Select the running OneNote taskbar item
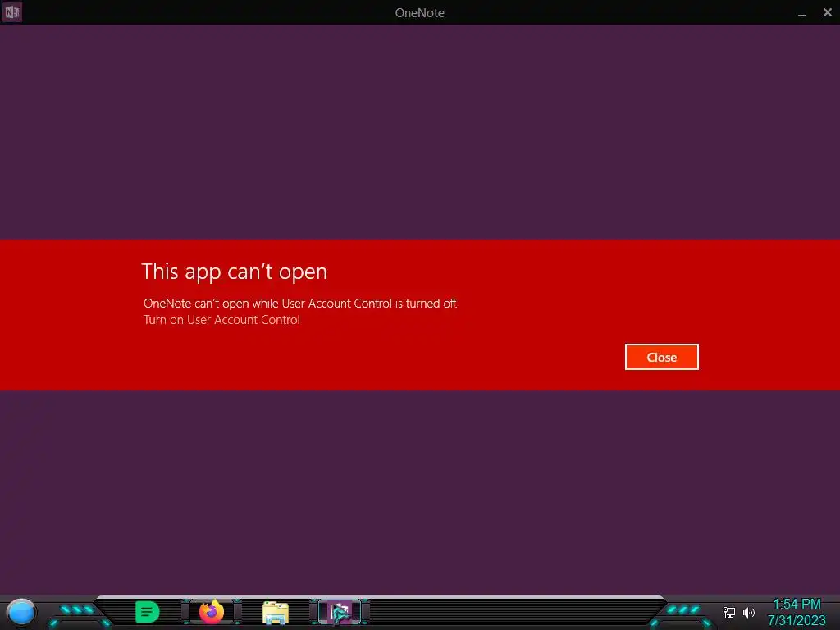This screenshot has width=840, height=630. (x=340, y=612)
